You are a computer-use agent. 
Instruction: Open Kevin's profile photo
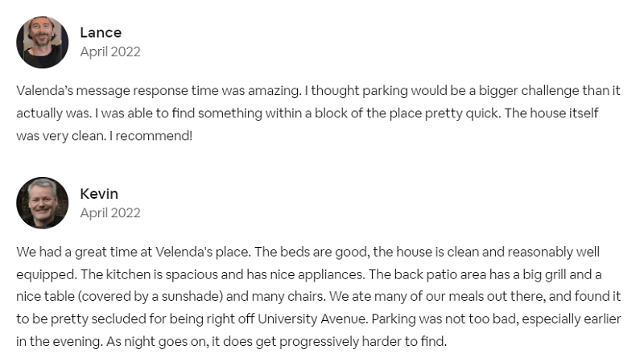pyautogui.click(x=43, y=204)
